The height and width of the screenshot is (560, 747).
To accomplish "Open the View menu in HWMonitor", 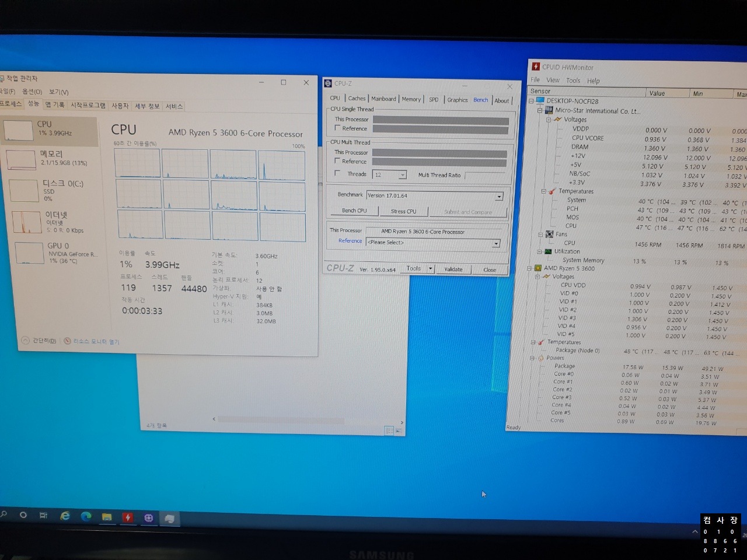I will (x=553, y=80).
